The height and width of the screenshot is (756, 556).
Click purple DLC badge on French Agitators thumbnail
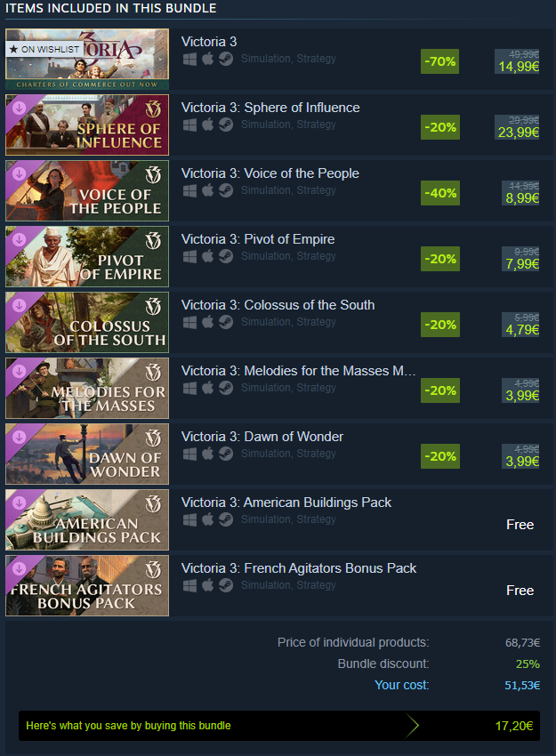click(x=20, y=568)
